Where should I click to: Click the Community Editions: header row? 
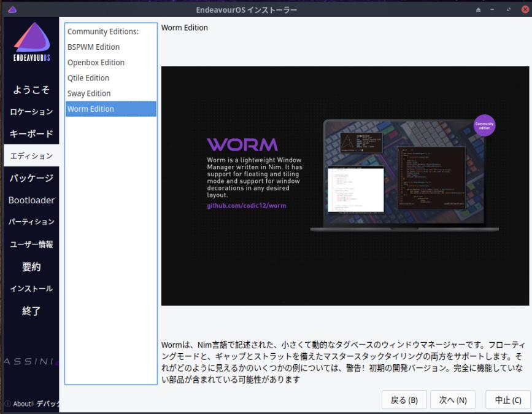[111, 31]
